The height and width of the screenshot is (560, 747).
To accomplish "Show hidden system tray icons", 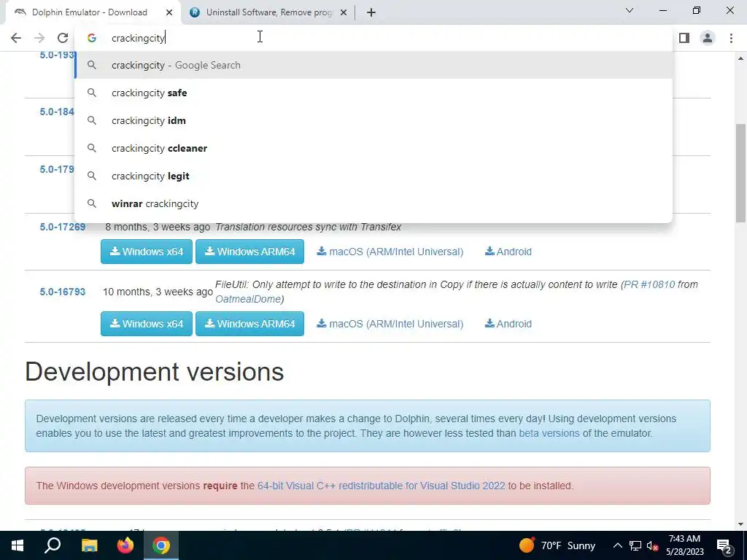I will pyautogui.click(x=617, y=545).
